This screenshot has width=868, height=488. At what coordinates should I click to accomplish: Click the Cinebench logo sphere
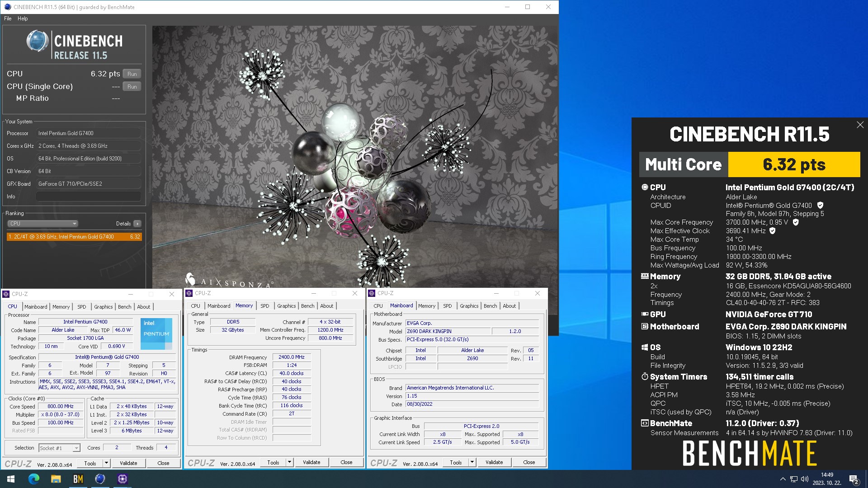37,41
